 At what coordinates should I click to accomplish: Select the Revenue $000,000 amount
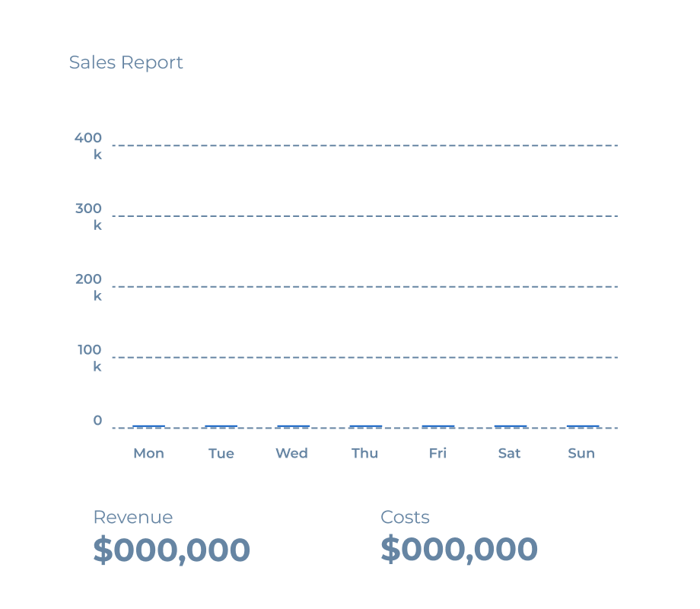tap(171, 550)
